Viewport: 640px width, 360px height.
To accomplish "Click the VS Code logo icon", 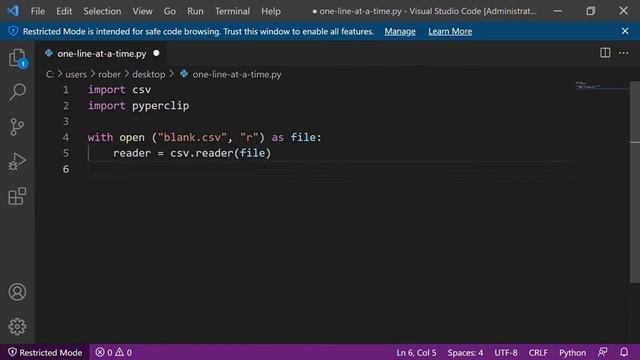I will [13, 11].
